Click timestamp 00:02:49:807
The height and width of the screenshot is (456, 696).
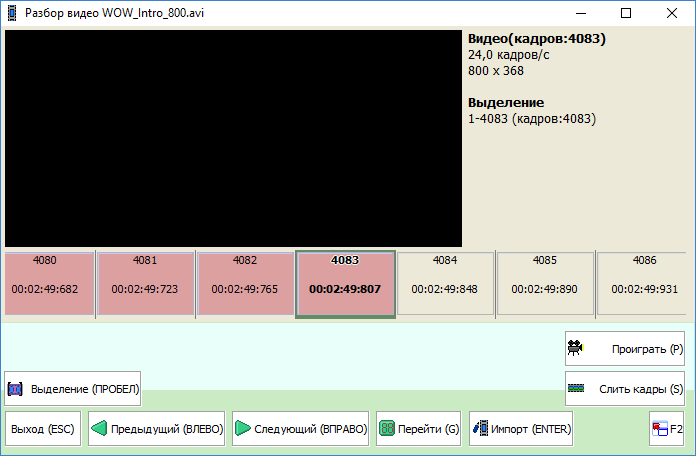(x=345, y=289)
